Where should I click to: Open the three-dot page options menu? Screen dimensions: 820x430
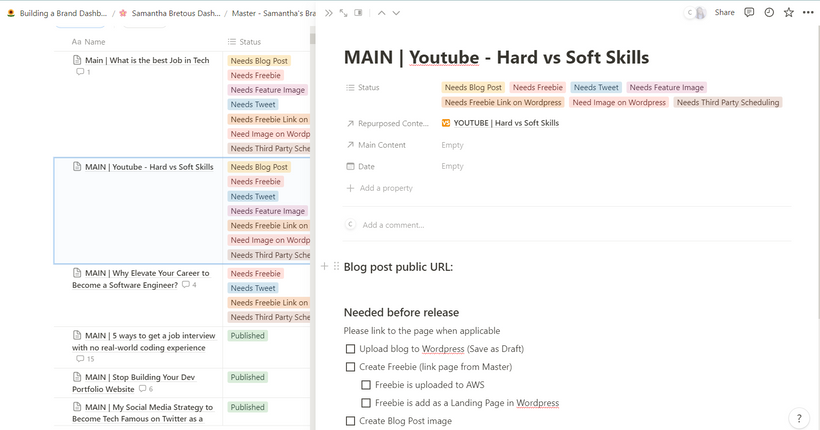click(808, 13)
